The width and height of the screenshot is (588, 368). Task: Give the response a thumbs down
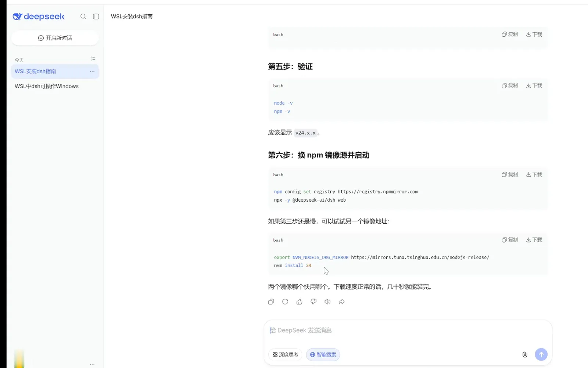[x=313, y=302]
